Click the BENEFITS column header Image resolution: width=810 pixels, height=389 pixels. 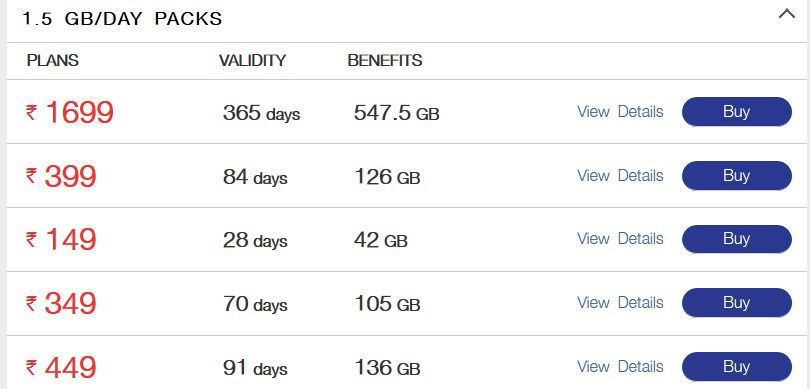coord(385,60)
